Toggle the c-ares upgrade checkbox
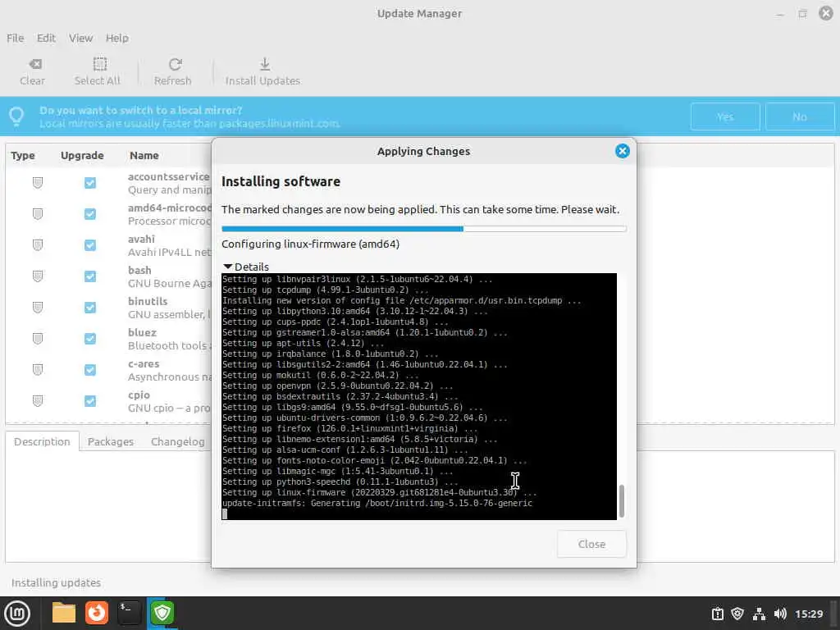Screen dimensions: 840x630 click(90, 370)
